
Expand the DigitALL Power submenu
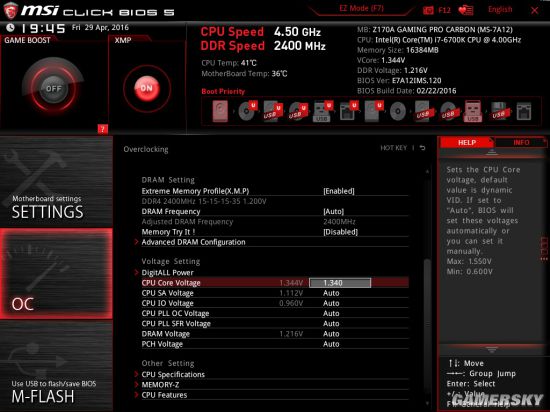[x=167, y=272]
